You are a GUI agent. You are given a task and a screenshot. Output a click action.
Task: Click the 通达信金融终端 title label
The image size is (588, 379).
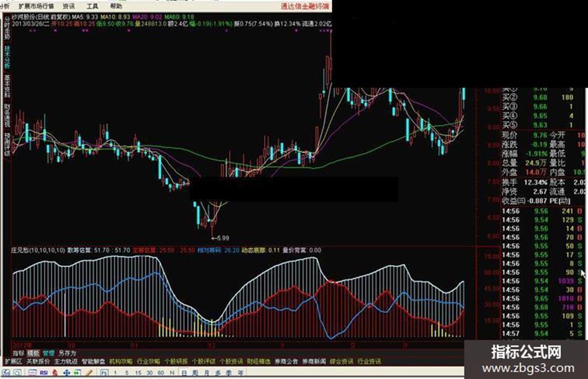tap(305, 6)
